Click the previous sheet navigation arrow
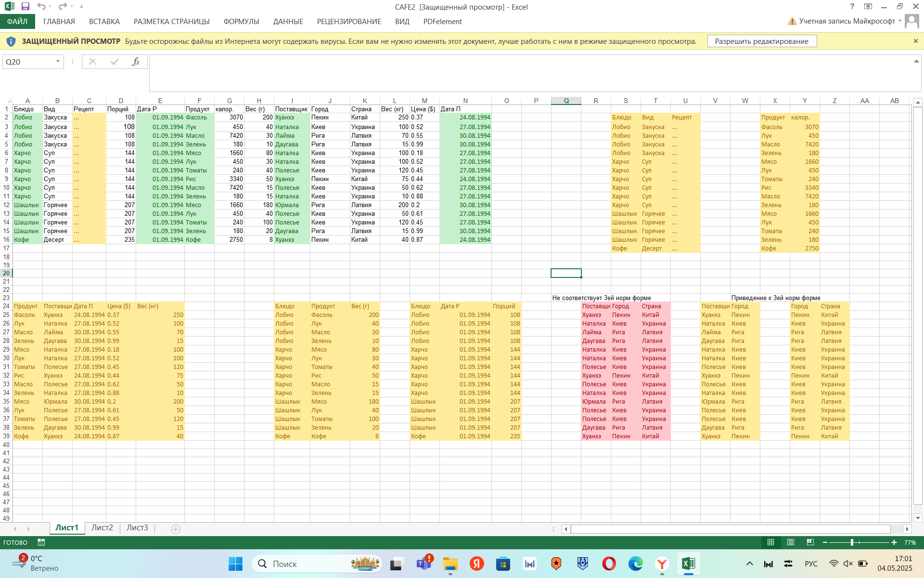Screen dimensions: 924x578 coord(15,529)
